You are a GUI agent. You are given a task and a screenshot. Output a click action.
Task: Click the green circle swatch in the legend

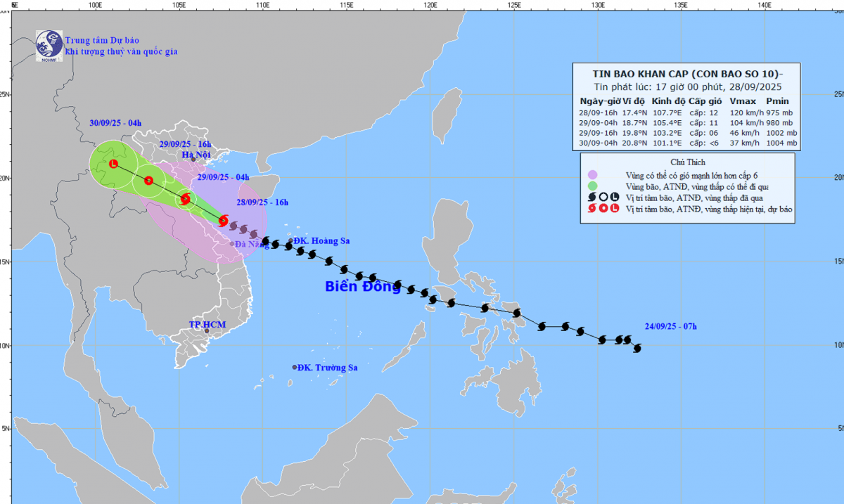coord(593,186)
